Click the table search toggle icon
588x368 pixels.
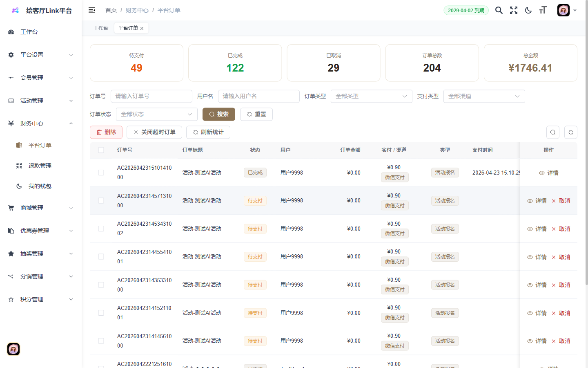[552, 132]
